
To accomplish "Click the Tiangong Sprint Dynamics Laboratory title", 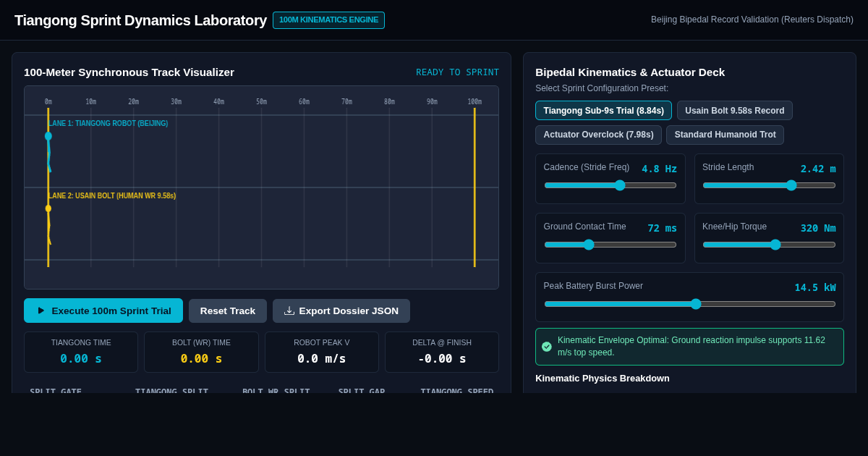I will pos(140,20).
